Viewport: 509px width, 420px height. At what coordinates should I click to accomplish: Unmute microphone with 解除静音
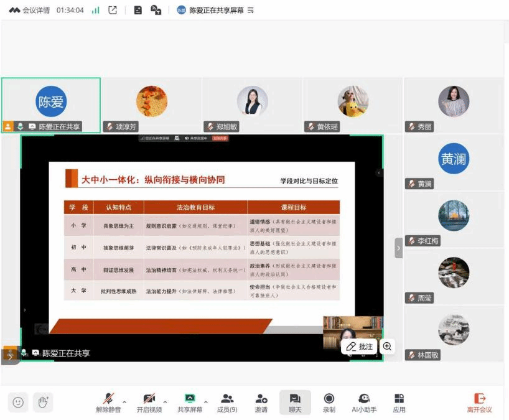pos(109,403)
